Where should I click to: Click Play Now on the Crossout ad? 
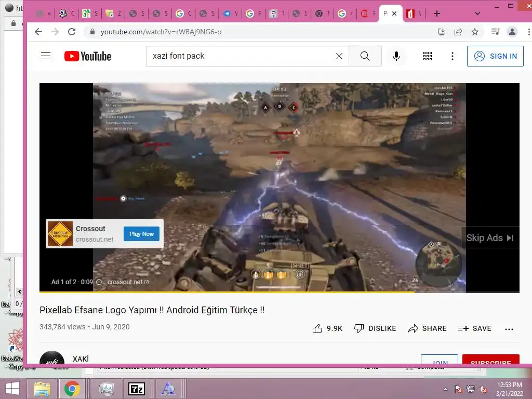point(141,234)
